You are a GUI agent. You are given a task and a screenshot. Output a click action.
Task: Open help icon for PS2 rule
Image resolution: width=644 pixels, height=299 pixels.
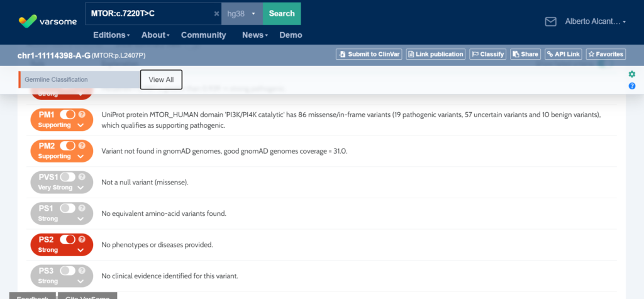pos(82,239)
